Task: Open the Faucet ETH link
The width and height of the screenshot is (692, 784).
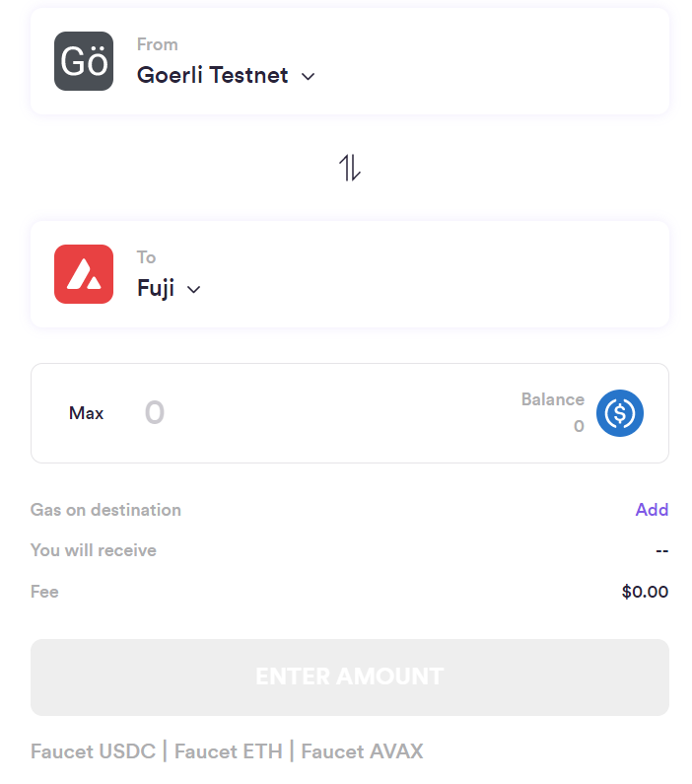Action: click(227, 751)
